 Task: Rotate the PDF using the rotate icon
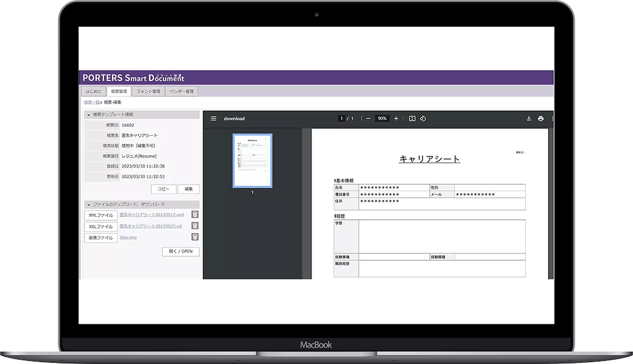click(422, 119)
